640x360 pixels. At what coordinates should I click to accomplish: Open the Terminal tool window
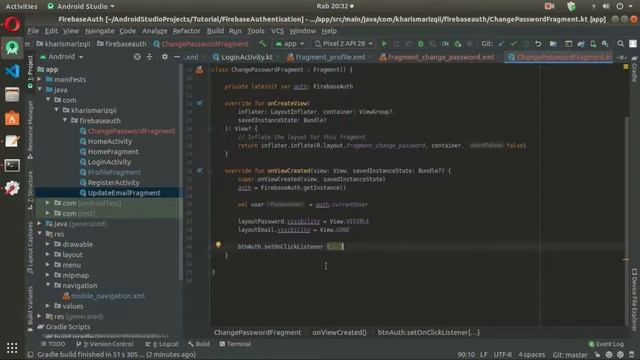pyautogui.click(x=235, y=344)
